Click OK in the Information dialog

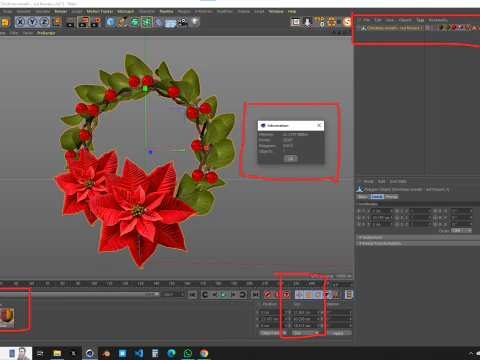click(291, 159)
